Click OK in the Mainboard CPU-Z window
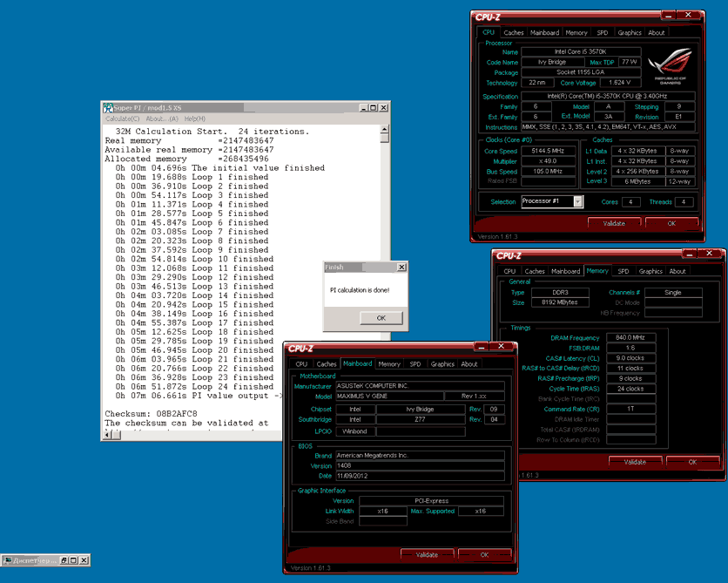Screen dimensions: 728x583 point(484,554)
